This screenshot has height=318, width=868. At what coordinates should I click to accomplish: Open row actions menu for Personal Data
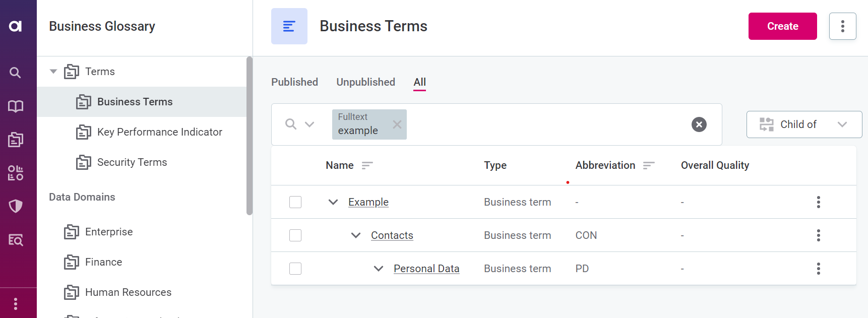click(818, 269)
